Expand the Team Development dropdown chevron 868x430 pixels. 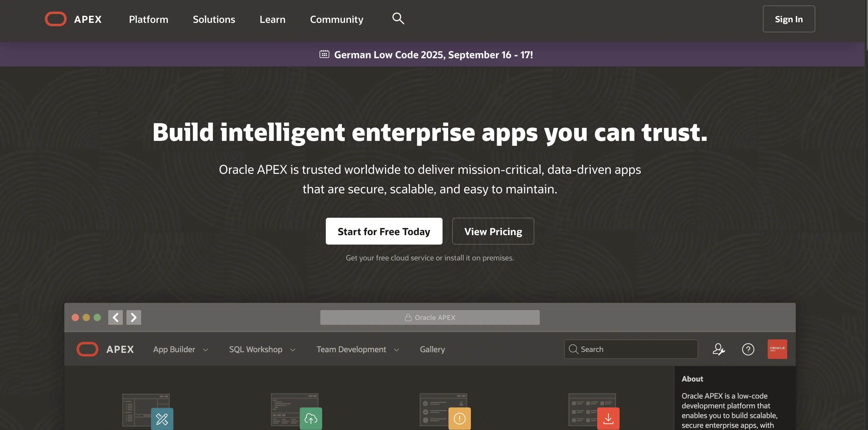pos(396,350)
